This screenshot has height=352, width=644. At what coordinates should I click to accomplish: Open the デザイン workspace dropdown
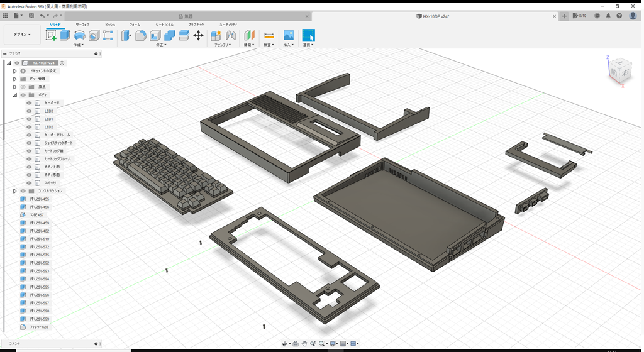22,35
